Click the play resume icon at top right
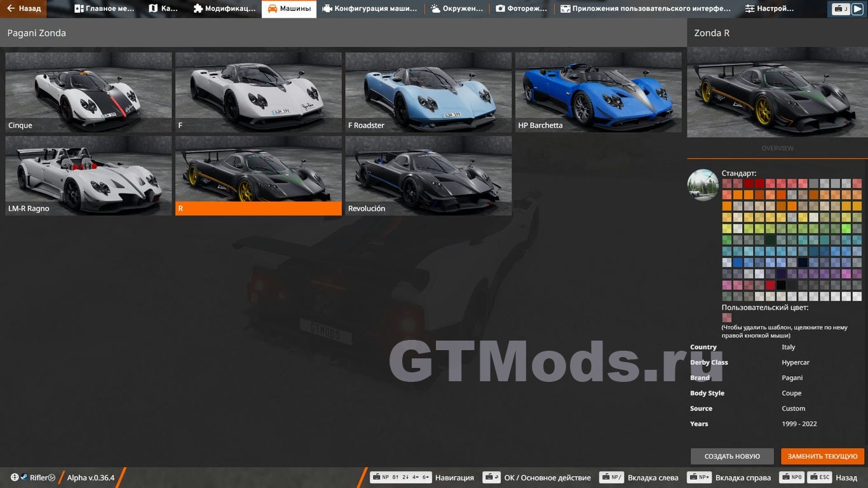 tap(857, 9)
